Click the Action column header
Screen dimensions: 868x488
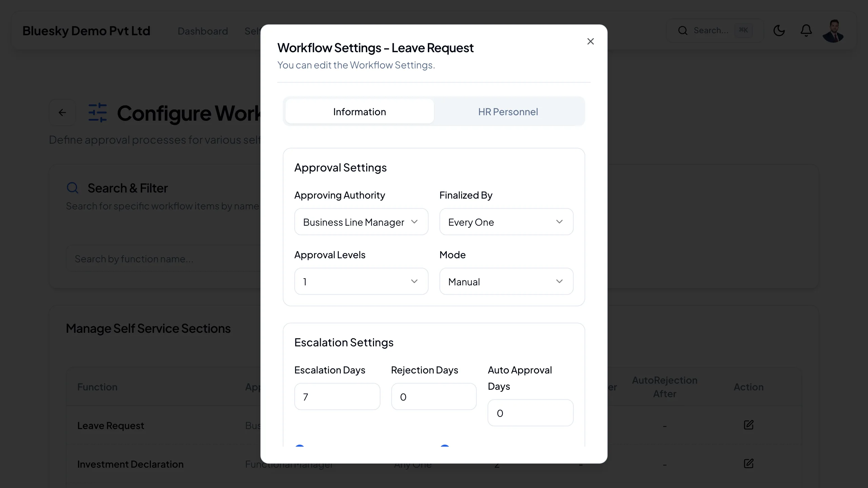click(x=748, y=387)
